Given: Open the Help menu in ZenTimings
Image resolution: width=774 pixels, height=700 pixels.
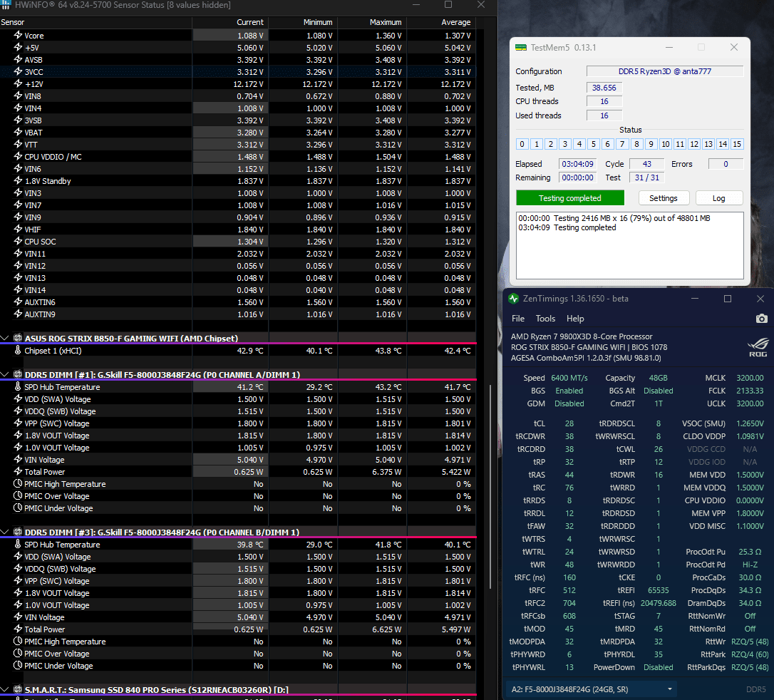Looking at the screenshot, I should tap(575, 319).
